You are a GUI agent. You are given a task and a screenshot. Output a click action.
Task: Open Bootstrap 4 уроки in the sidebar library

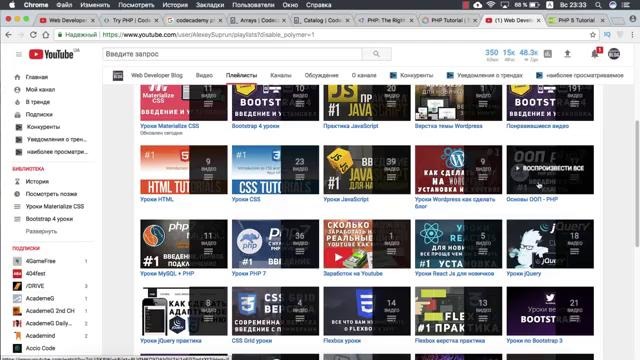pos(49,219)
